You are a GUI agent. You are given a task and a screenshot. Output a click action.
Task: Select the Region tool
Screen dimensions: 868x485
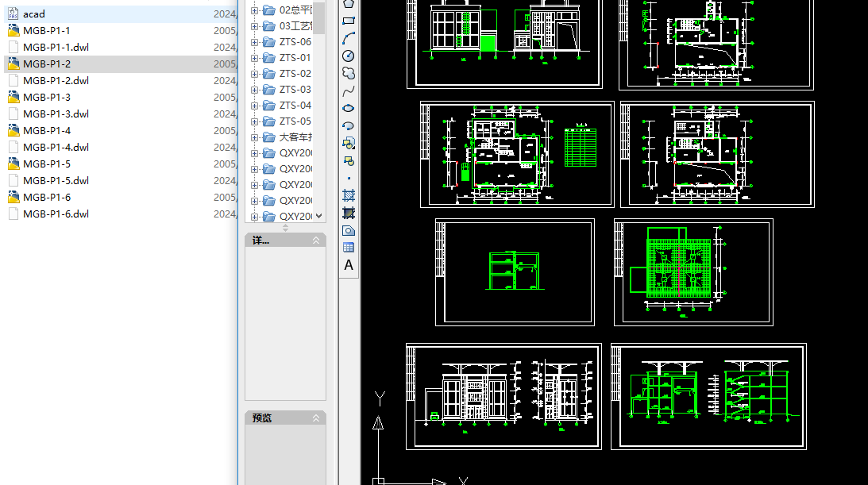[348, 231]
